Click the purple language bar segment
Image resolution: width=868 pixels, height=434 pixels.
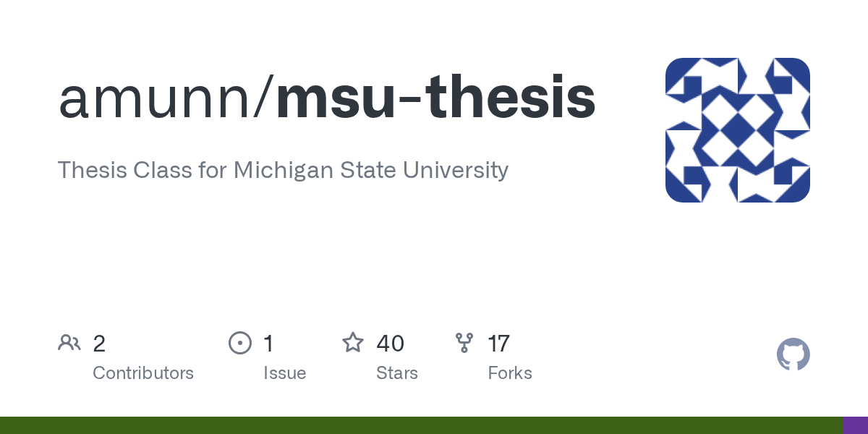click(856, 425)
